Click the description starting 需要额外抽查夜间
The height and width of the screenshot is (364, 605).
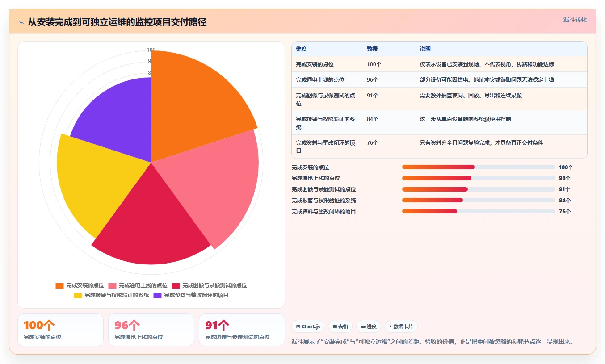tap(471, 96)
